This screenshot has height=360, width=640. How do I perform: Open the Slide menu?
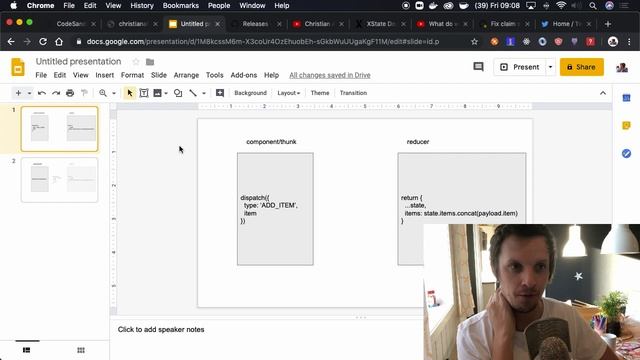pos(159,75)
